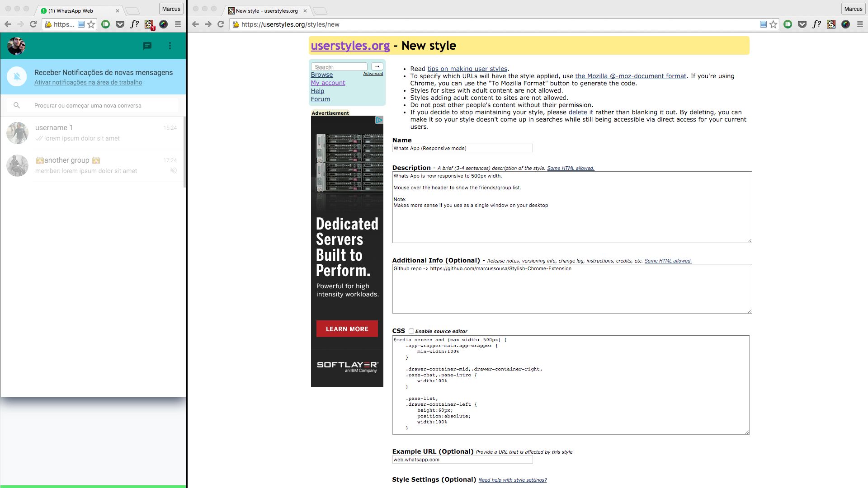This screenshot has width=868, height=488.
Task: Bookmark WhatsApp page with star icon
Action: click(91, 24)
